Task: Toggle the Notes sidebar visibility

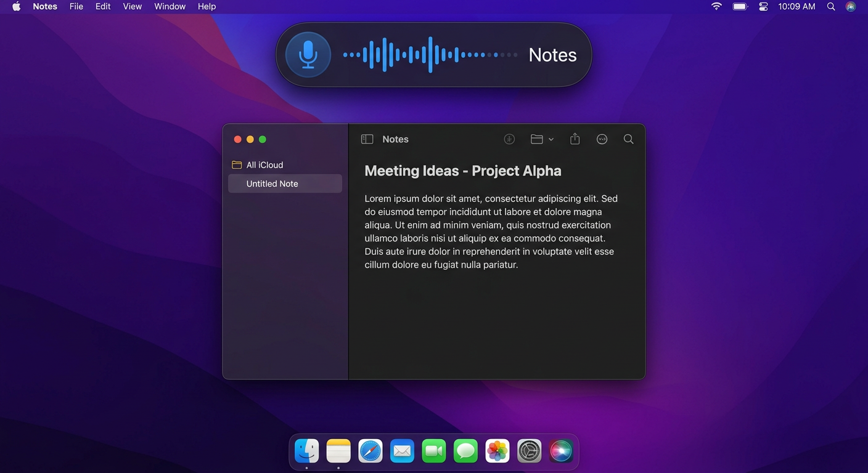Action: click(x=367, y=139)
